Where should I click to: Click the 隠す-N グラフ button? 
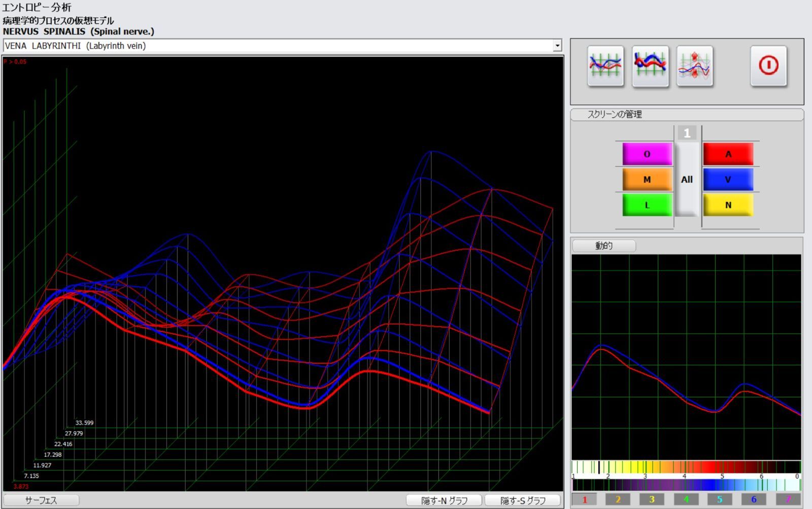point(444,500)
